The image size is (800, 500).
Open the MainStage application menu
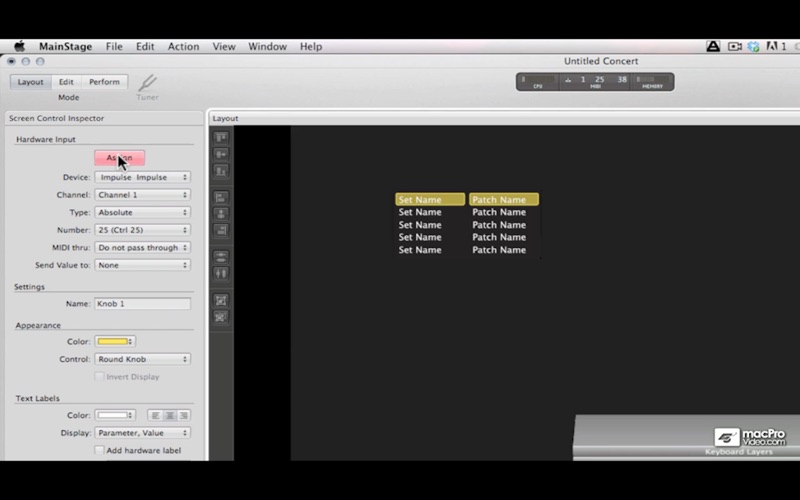(65, 46)
